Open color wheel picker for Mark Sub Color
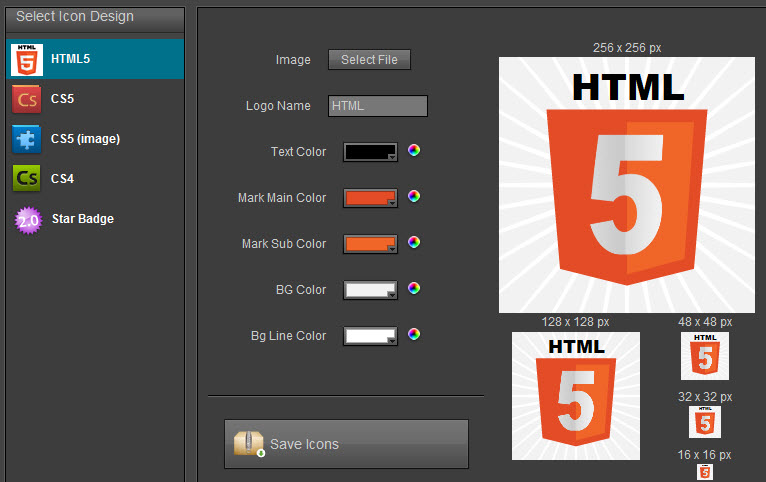Image resolution: width=766 pixels, height=482 pixels. tap(414, 242)
